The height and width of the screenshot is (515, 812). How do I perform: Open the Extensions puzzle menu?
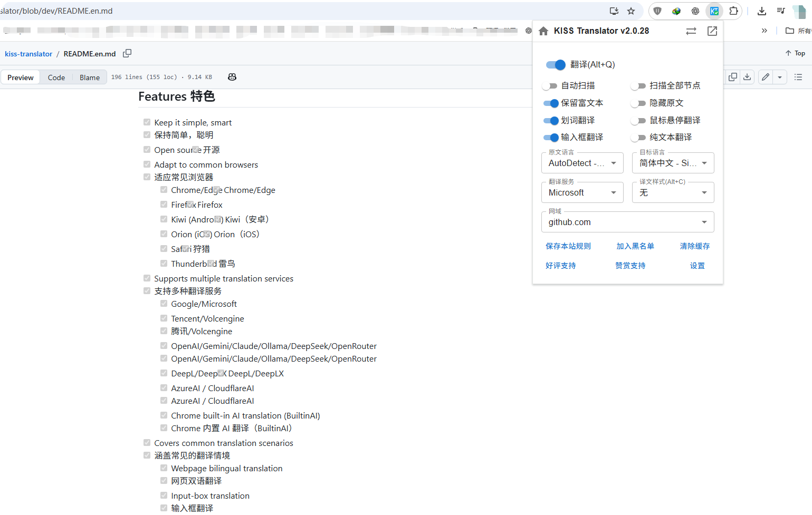(x=733, y=11)
